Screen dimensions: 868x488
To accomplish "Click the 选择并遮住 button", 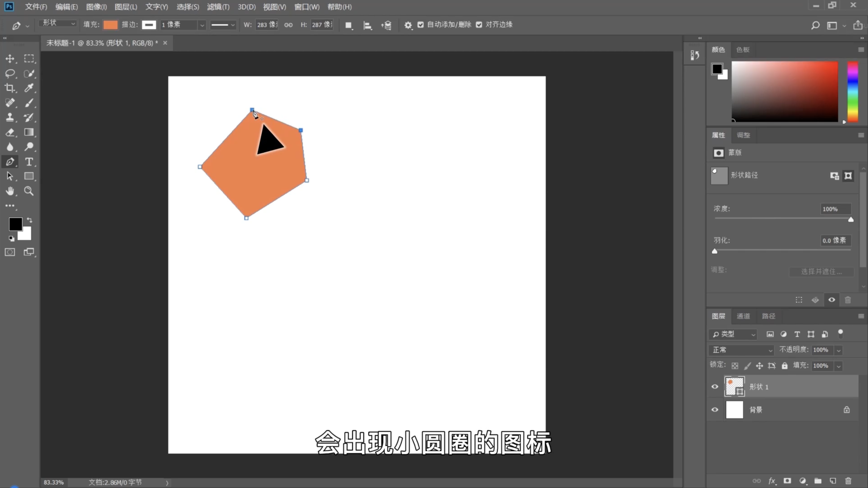I will (821, 271).
